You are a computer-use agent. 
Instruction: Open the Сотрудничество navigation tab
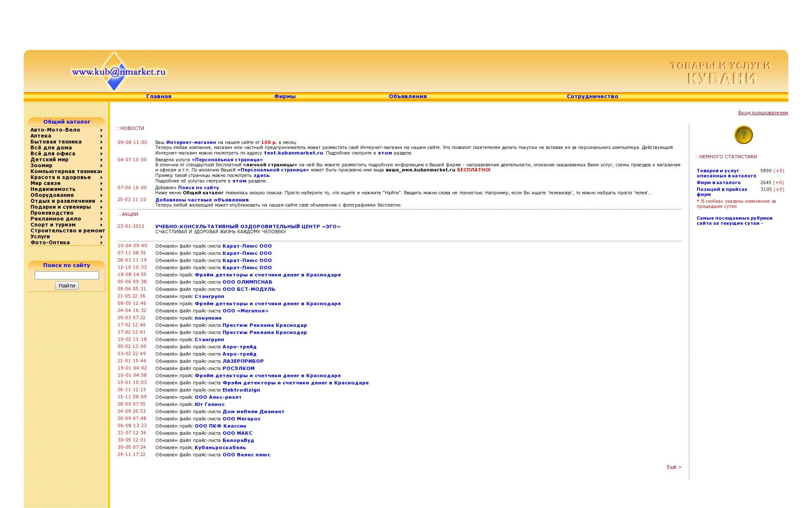[x=592, y=97]
